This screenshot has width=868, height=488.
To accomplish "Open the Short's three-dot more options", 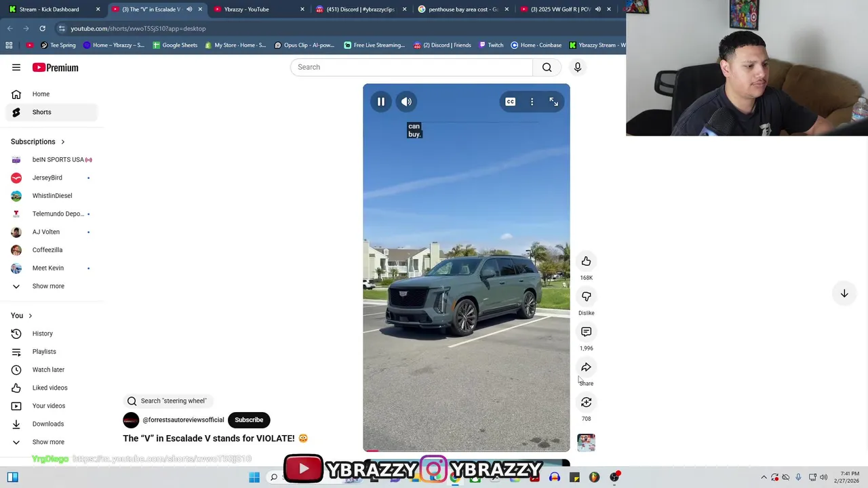I will point(532,102).
